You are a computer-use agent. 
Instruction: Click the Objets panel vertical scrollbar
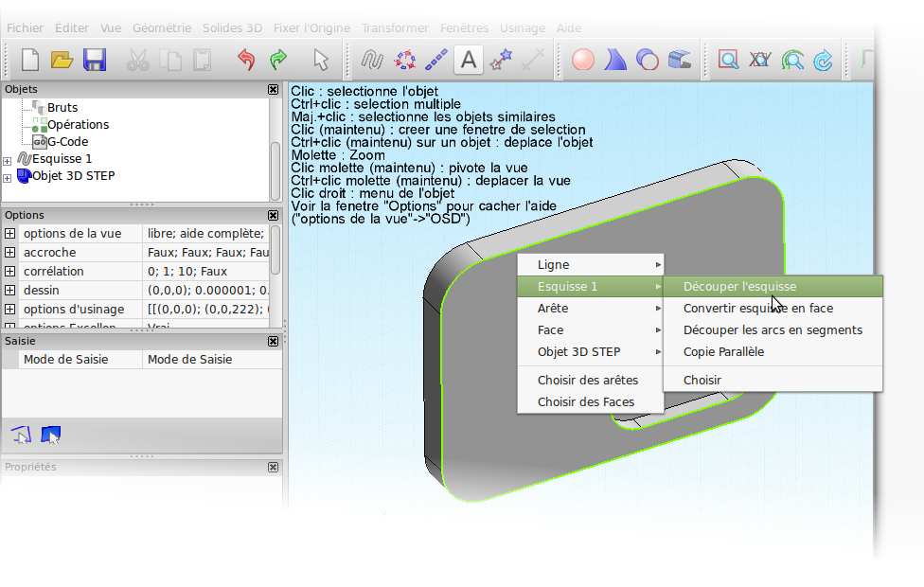(x=275, y=161)
